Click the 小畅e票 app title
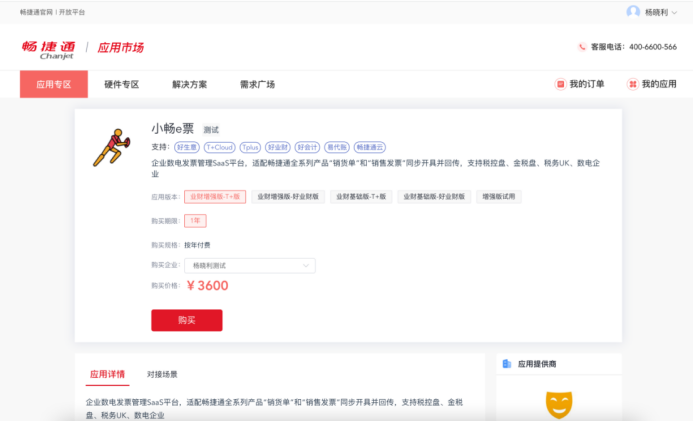This screenshot has height=422, width=693. pyautogui.click(x=173, y=129)
